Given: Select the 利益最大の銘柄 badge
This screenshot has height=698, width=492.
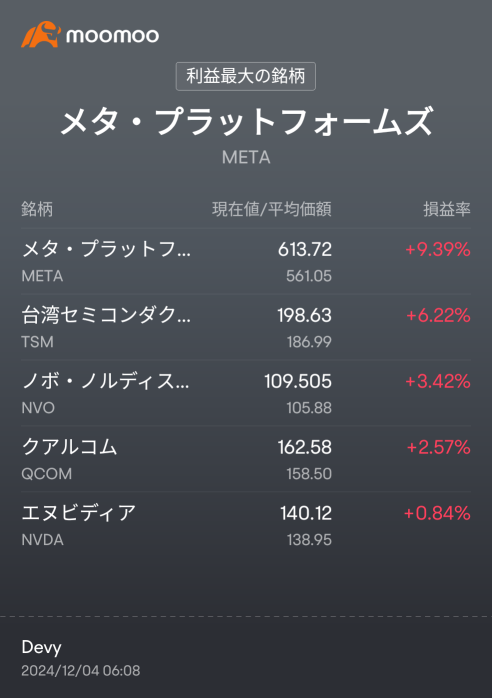Looking at the screenshot, I should 246,76.
